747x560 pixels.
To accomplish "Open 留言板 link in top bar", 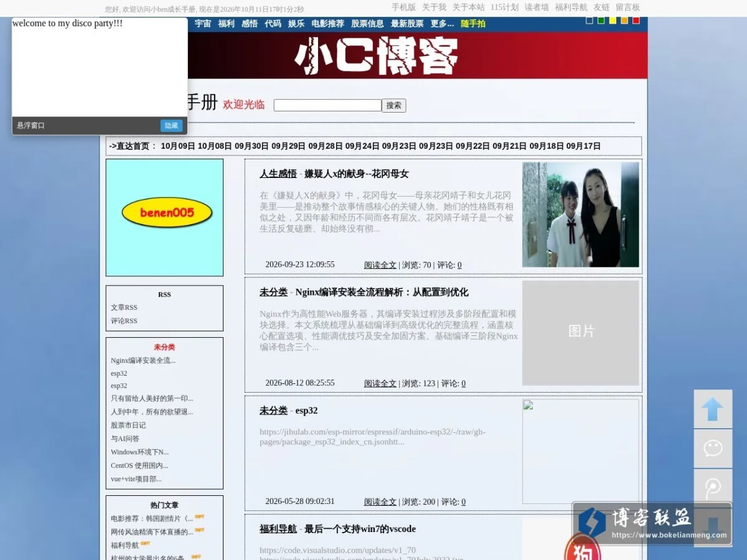I will (627, 7).
